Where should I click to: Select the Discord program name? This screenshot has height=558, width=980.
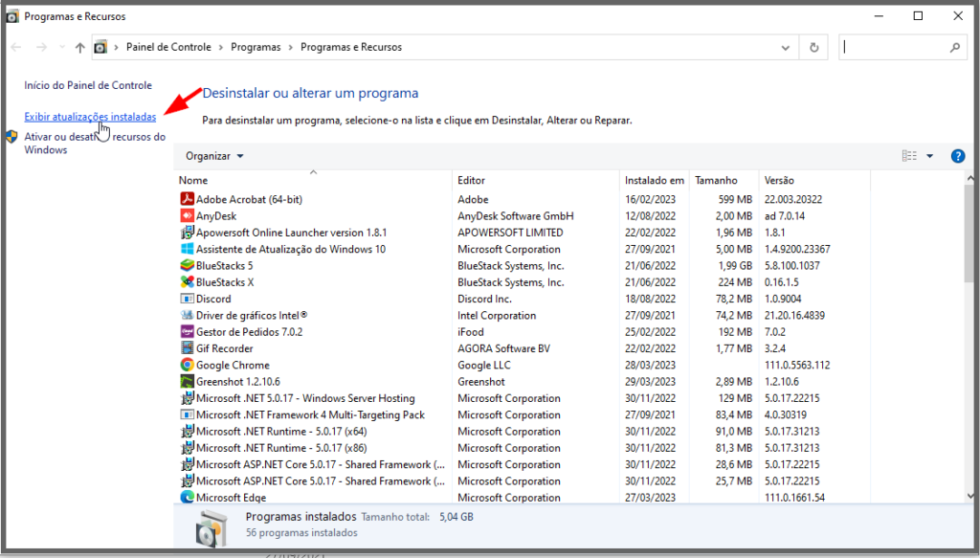(213, 299)
